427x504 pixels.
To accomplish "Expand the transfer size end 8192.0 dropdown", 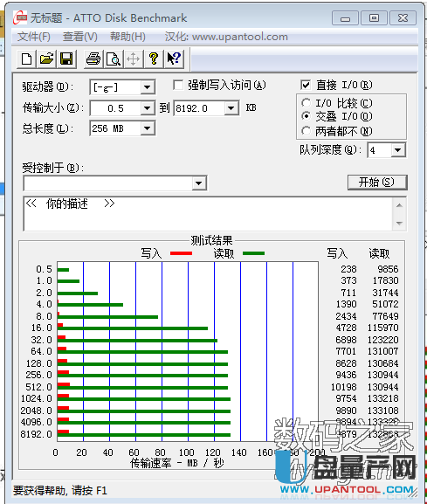I will pyautogui.click(x=231, y=108).
